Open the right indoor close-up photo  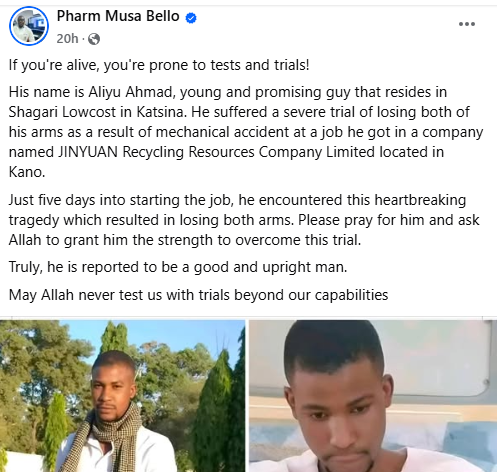coord(373,396)
